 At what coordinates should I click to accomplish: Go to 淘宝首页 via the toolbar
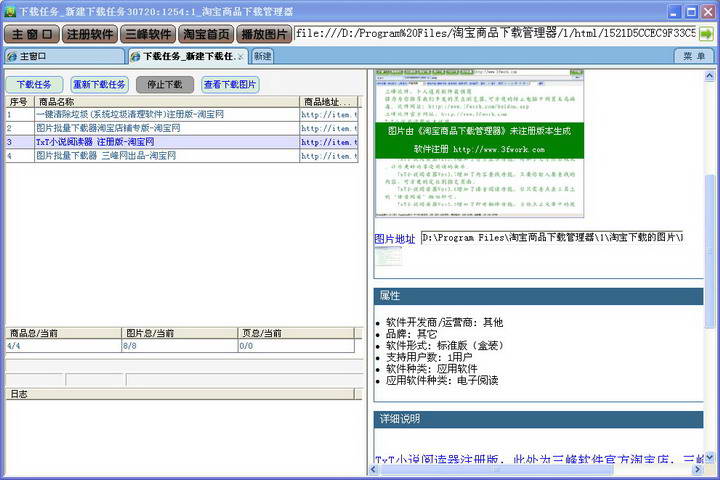click(x=206, y=33)
